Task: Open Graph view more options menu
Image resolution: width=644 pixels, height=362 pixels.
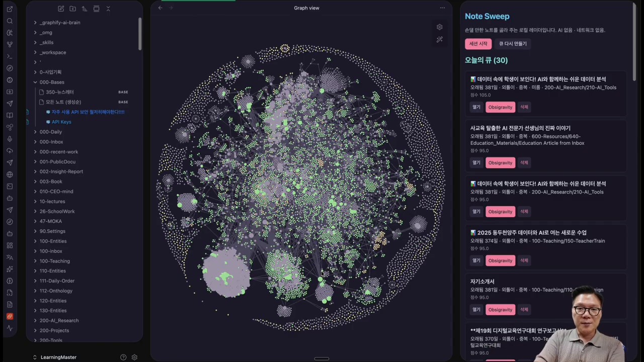Action: coord(442,8)
